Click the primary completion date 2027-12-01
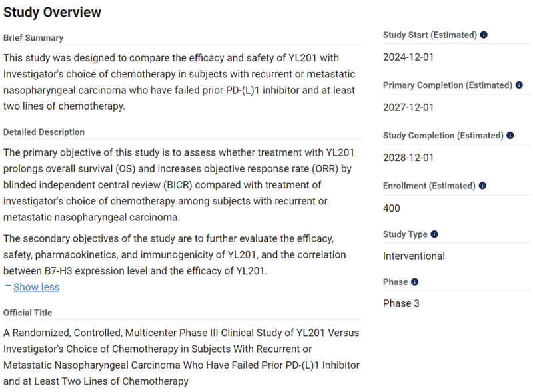This screenshot has height=392, width=533. point(408,108)
